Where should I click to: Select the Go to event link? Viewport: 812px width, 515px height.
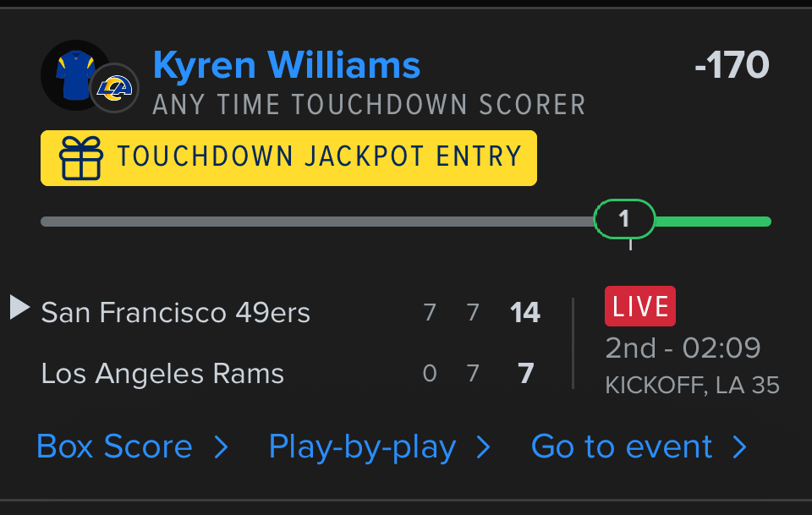[622, 447]
